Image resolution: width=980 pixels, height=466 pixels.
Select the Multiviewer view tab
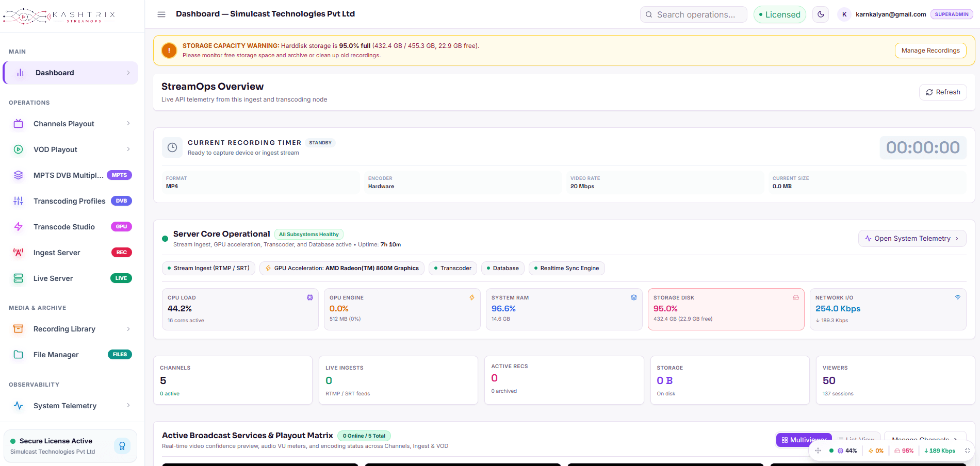(804, 440)
